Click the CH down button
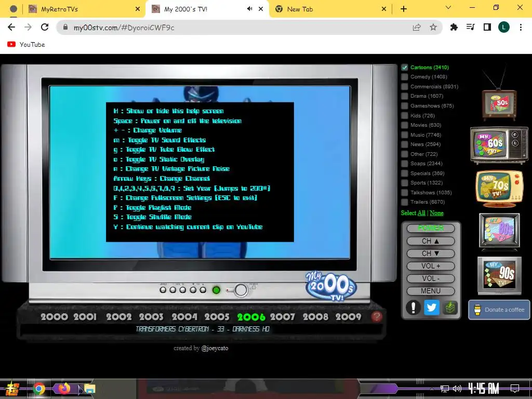532x399 pixels. click(431, 254)
